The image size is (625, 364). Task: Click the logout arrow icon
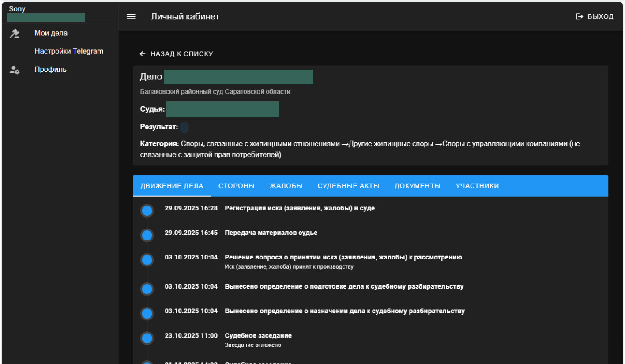(580, 16)
